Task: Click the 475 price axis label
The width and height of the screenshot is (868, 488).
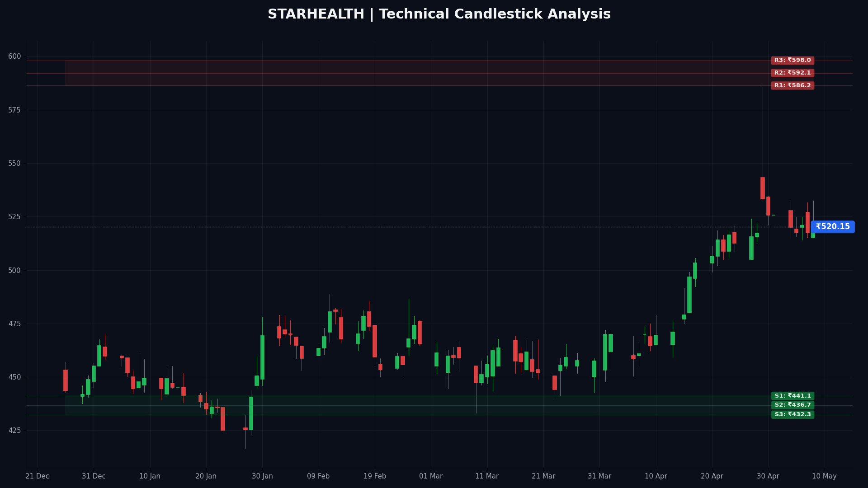Action: (x=14, y=324)
